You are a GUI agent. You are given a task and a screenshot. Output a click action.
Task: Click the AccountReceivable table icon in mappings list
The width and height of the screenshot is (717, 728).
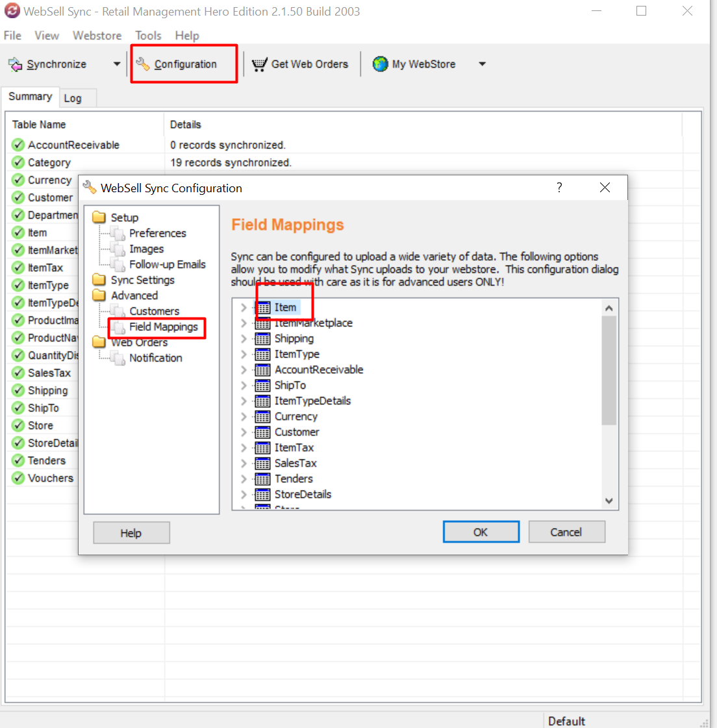(x=262, y=370)
